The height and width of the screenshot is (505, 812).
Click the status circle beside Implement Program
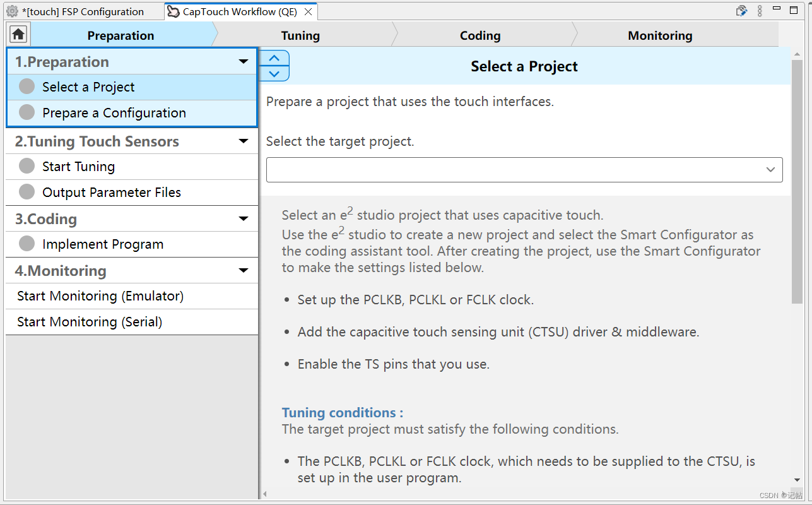(26, 244)
